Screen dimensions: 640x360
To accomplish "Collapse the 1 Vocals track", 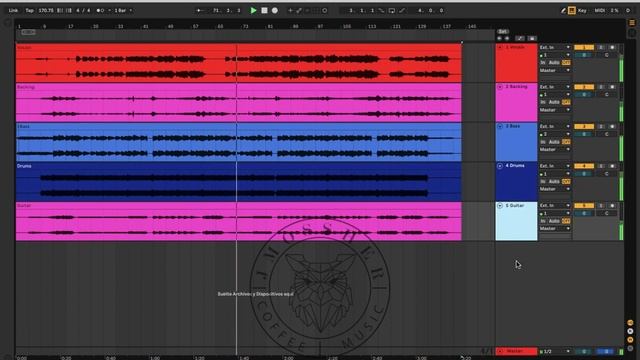I will click(x=500, y=47).
